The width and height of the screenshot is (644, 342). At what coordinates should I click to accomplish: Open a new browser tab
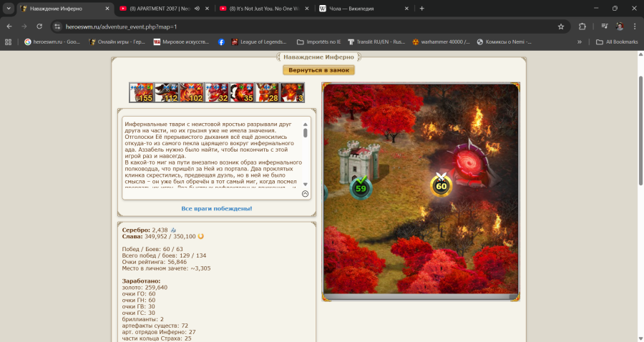coord(421,9)
